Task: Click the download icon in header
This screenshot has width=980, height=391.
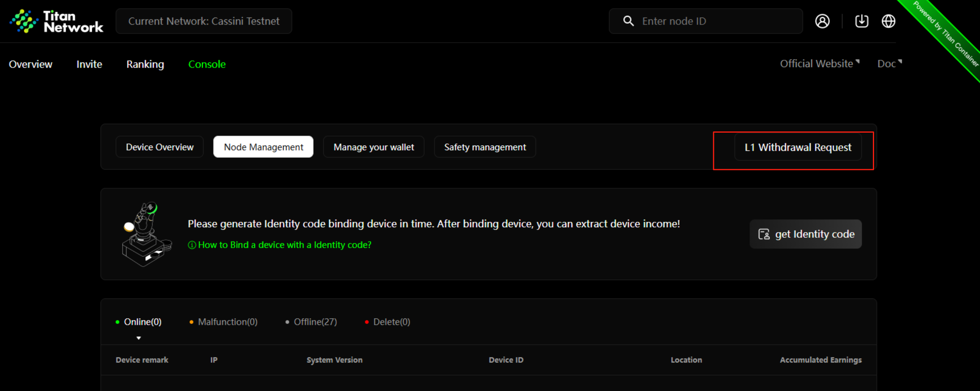Action: pos(861,21)
